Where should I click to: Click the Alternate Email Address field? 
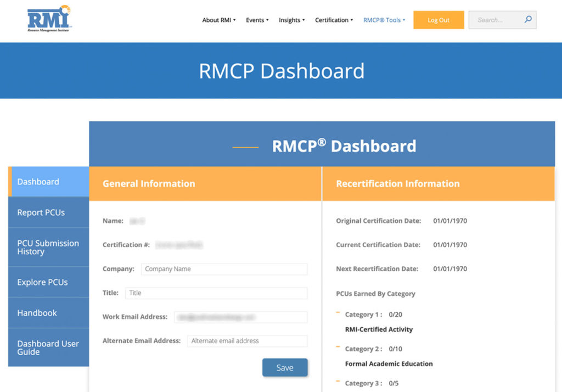(247, 341)
